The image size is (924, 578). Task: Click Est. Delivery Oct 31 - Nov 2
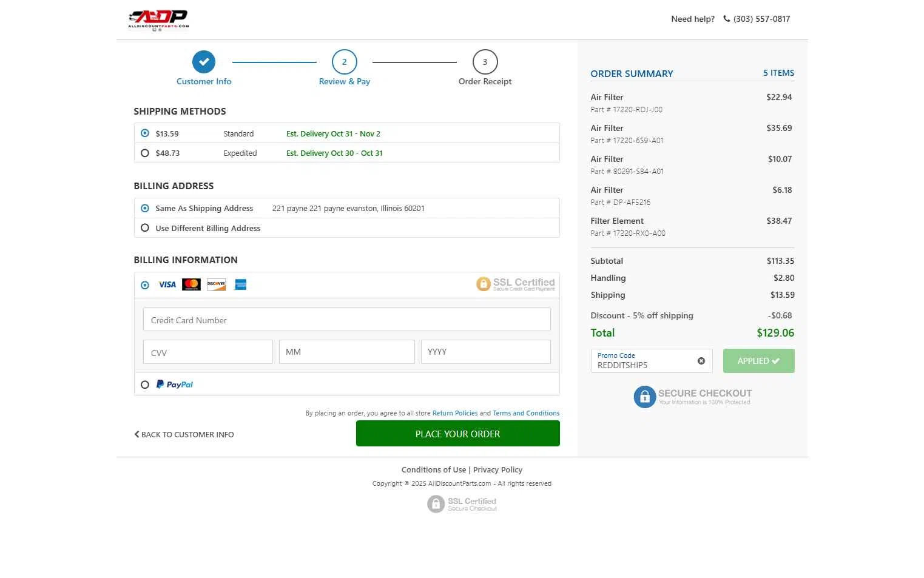(333, 133)
